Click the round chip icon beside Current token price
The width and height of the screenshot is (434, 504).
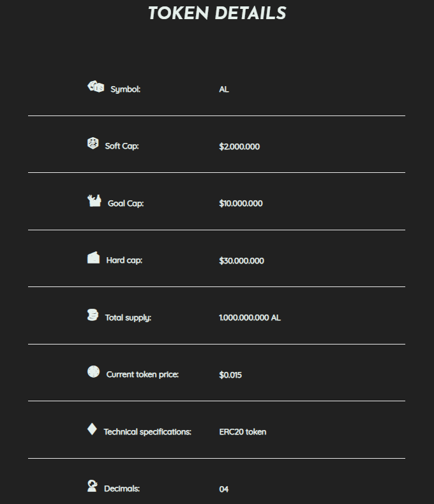94,371
